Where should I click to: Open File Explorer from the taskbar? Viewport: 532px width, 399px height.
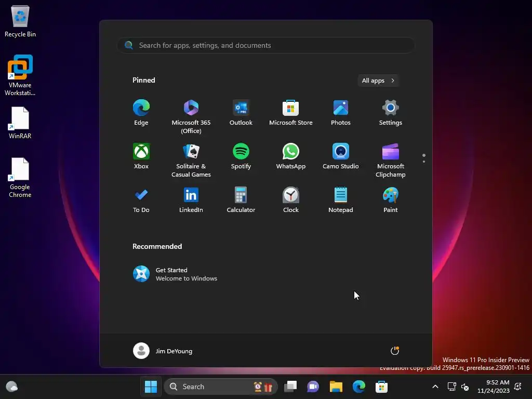coord(336,387)
